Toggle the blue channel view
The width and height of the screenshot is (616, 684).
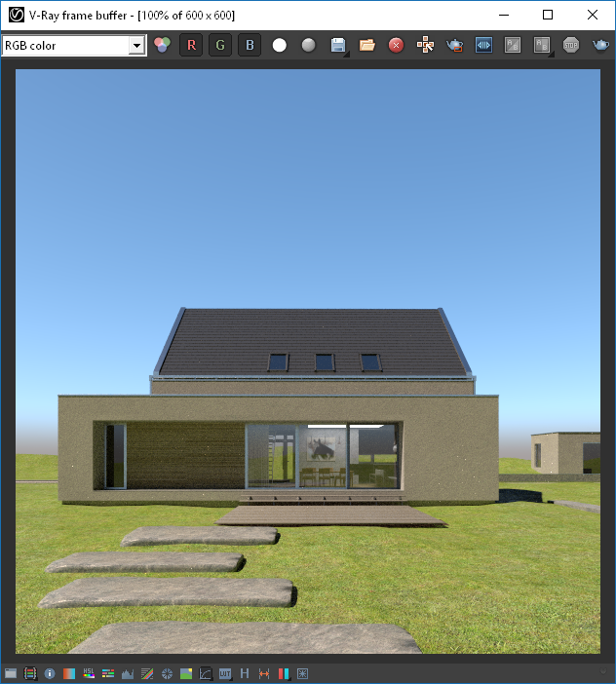(250, 45)
